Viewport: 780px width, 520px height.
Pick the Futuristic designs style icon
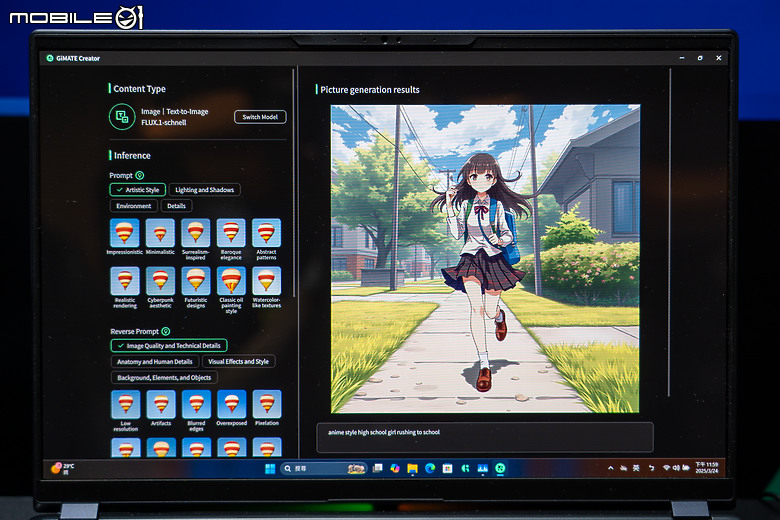coord(195,281)
